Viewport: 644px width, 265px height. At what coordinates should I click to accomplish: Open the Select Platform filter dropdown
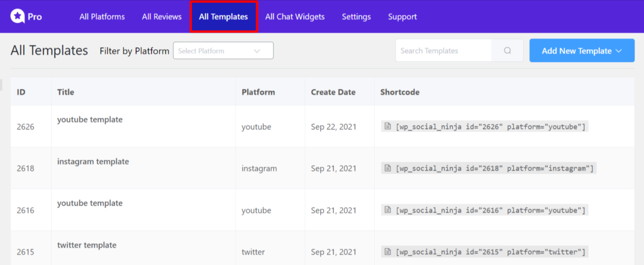click(223, 51)
